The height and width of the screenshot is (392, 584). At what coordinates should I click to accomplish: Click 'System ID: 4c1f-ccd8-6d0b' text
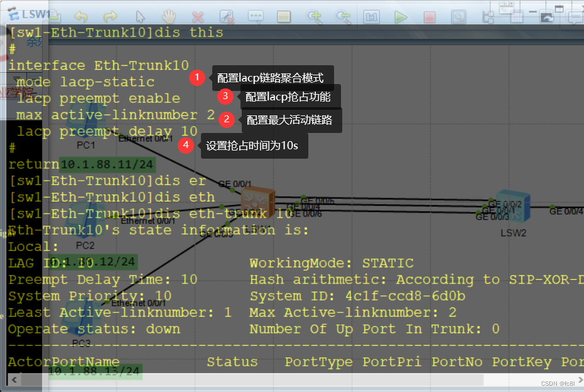click(x=357, y=296)
